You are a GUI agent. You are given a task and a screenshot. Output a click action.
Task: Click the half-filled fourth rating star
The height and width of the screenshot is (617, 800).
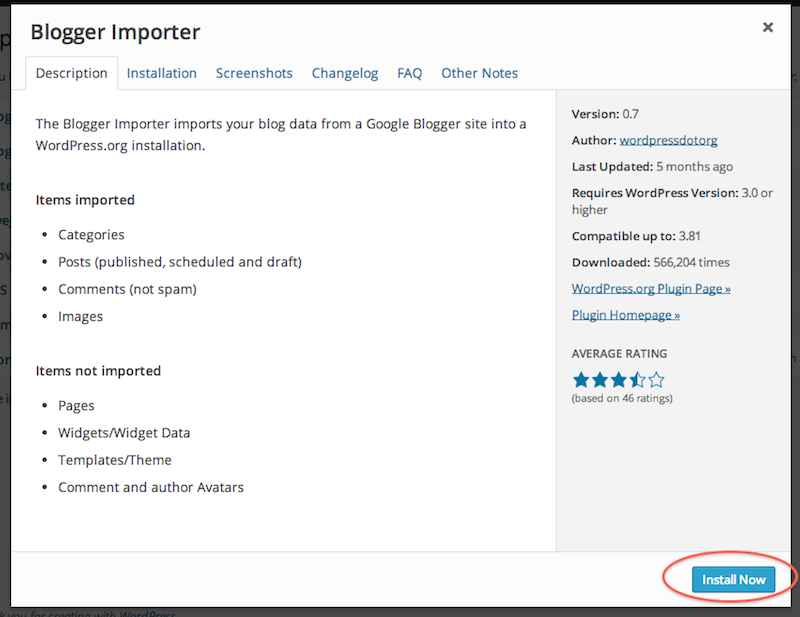(x=637, y=380)
